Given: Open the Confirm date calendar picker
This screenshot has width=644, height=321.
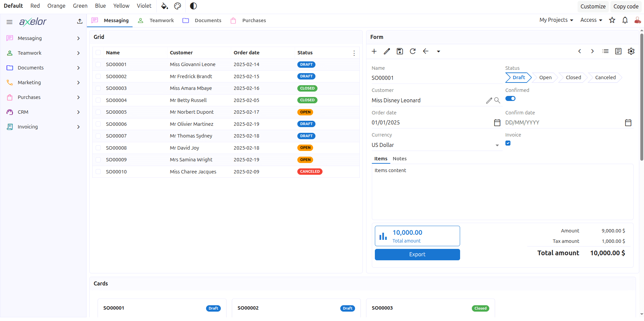Looking at the screenshot, I should [628, 123].
